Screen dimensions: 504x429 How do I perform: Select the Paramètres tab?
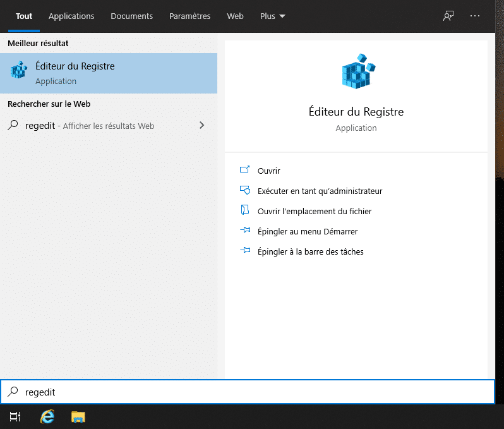pyautogui.click(x=190, y=16)
